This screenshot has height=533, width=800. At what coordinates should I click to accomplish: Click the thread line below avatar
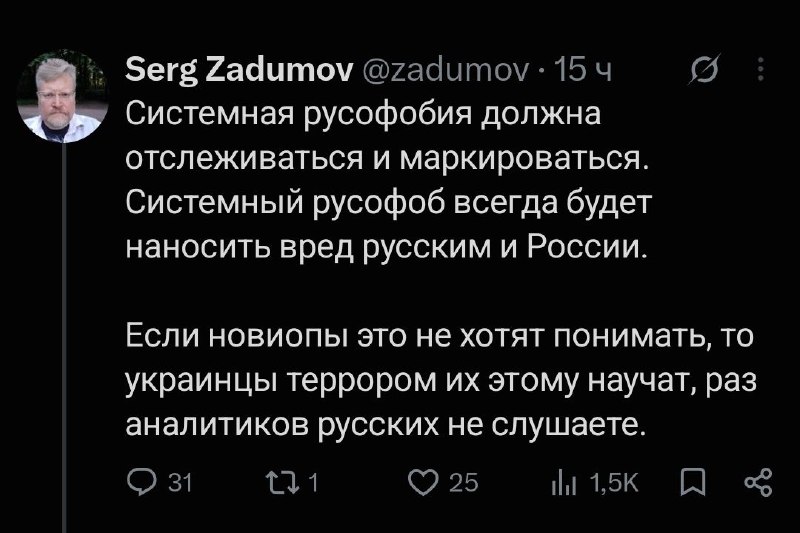[x=64, y=338]
